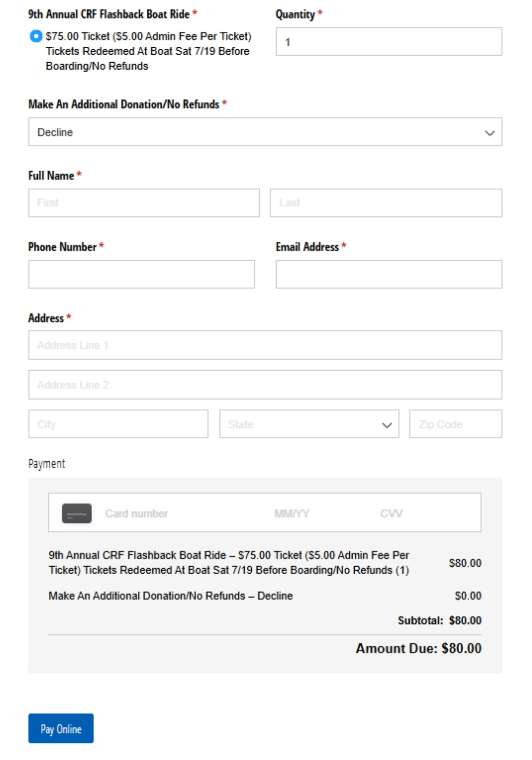532x760 pixels.
Task: Open the Additional Donation dropdown
Action: 265,132
